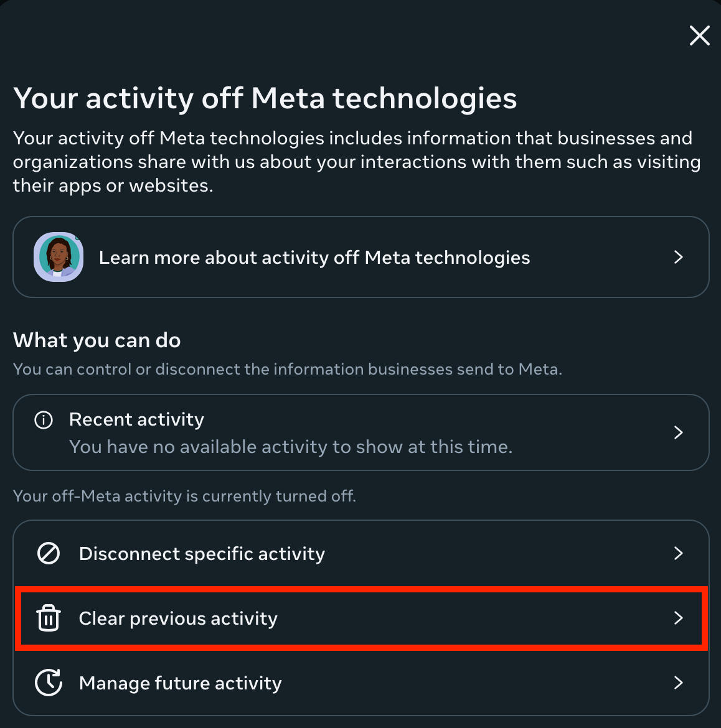Click the trash can icon
The height and width of the screenshot is (728, 721).
[49, 618]
